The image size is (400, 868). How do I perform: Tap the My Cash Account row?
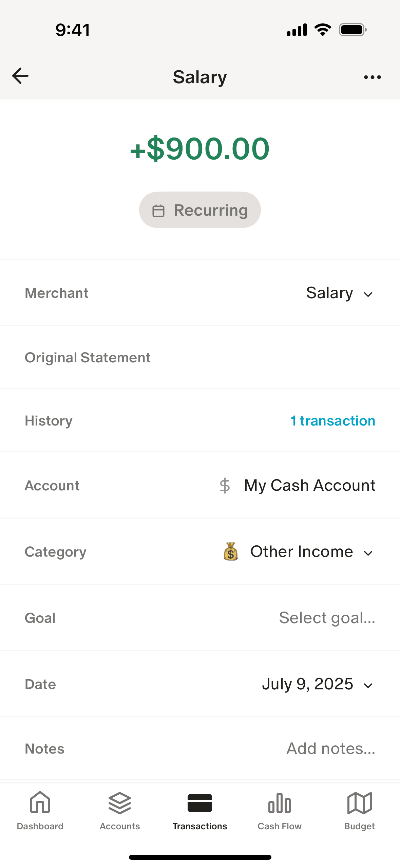tap(309, 485)
